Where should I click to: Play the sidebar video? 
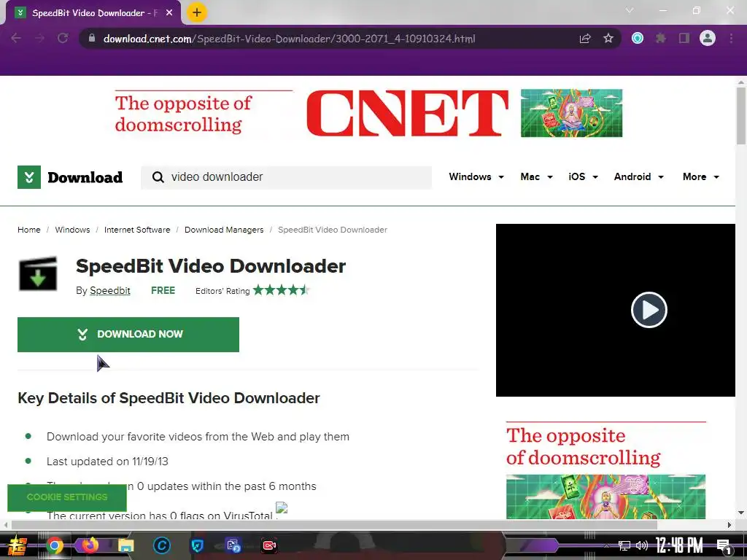(x=649, y=309)
